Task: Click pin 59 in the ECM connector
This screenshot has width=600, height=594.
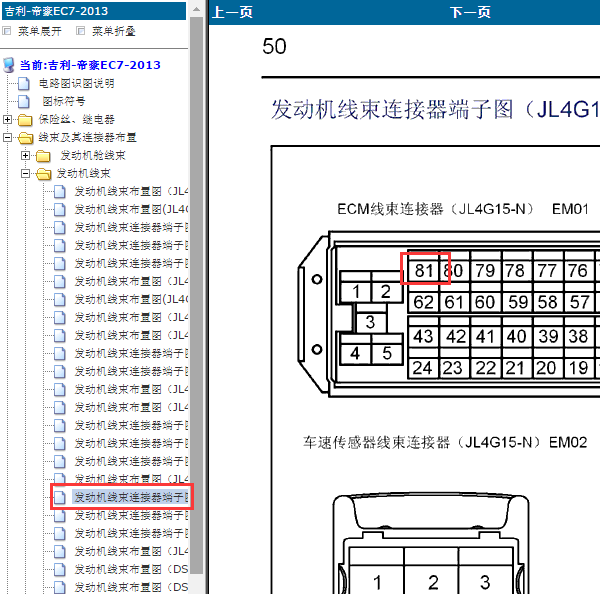Action: (x=518, y=302)
